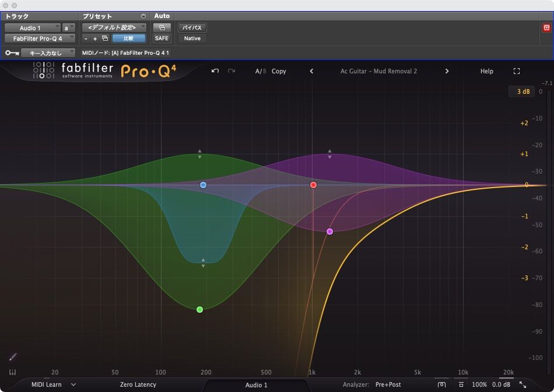Open the Zero Latency processing mode menu
The width and height of the screenshot is (554, 392).
(138, 384)
